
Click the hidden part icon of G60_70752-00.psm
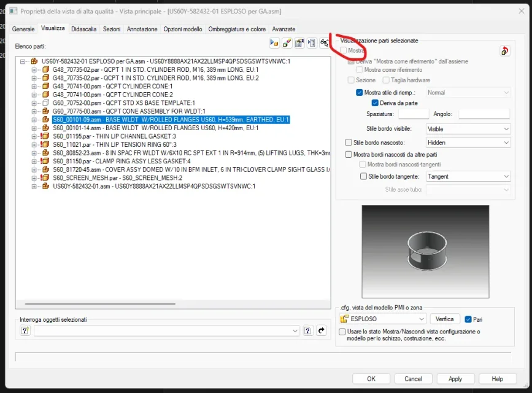click(x=45, y=103)
